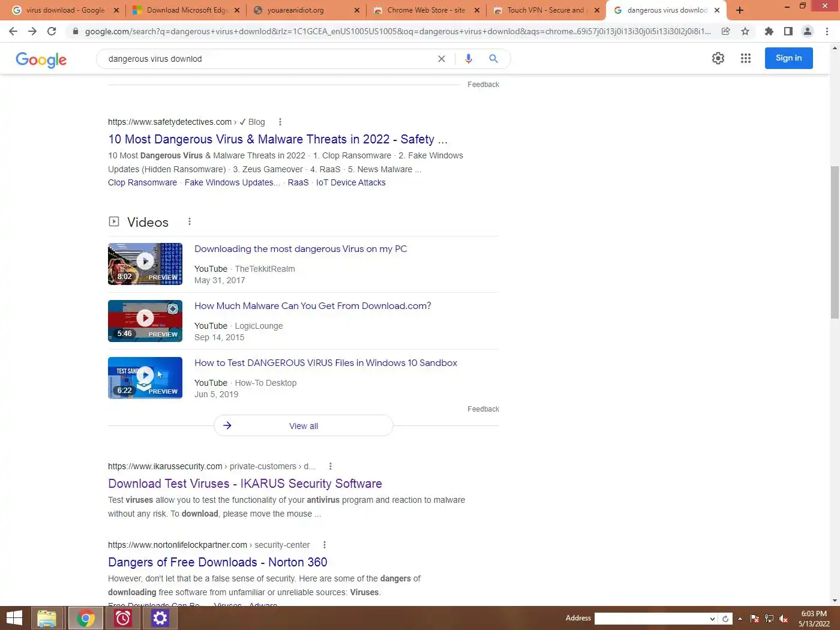
Task: Clear the Google search box text
Action: pyautogui.click(x=442, y=59)
